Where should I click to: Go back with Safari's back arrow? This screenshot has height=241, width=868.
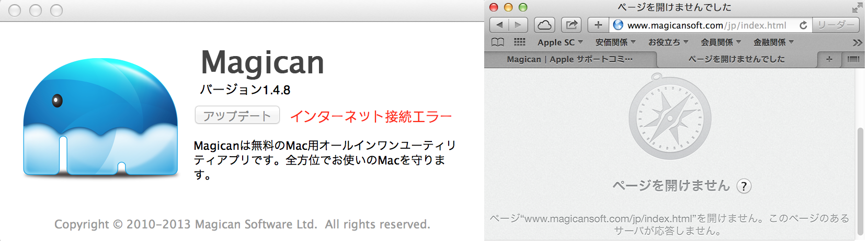point(499,25)
